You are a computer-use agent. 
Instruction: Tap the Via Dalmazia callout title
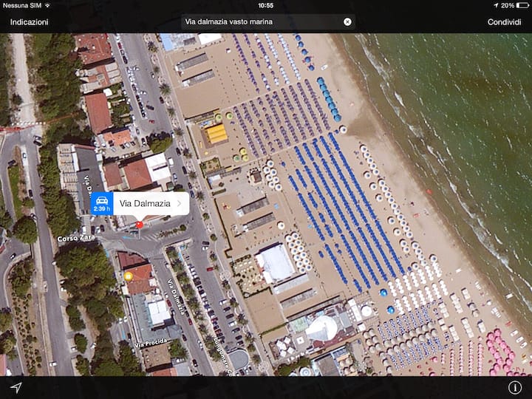tap(144, 203)
